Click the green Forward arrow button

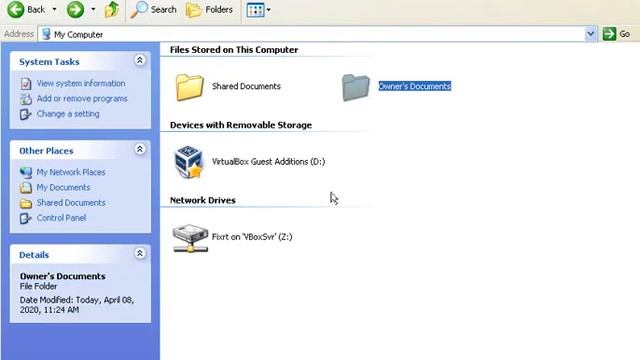(x=75, y=9)
